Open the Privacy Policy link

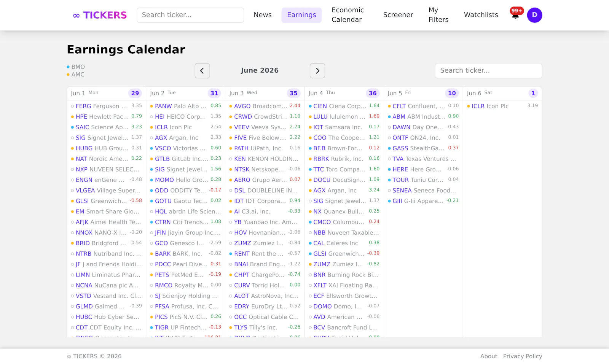point(523,356)
